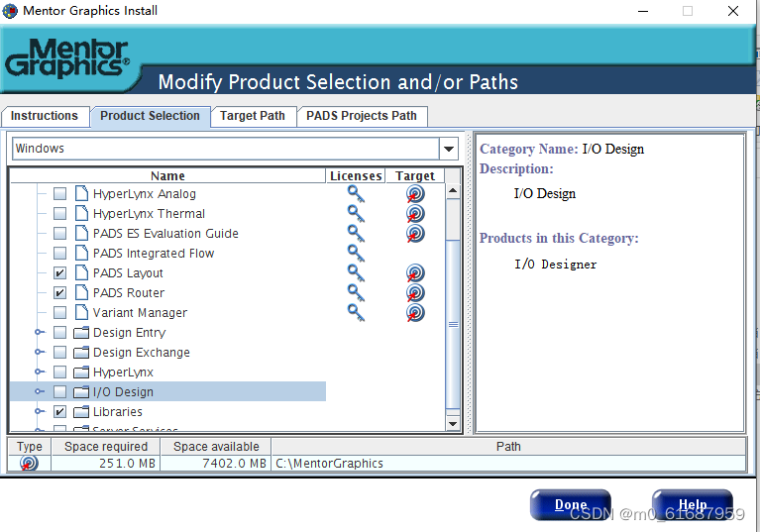
Task: Enable PADS ES Evaluation Guide checkbox
Action: tap(59, 234)
